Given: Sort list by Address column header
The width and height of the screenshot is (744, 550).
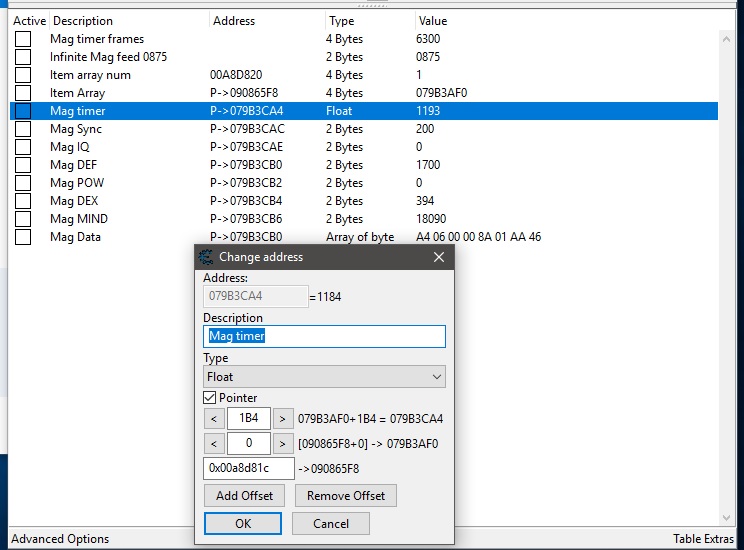Looking at the screenshot, I should pyautogui.click(x=235, y=20).
